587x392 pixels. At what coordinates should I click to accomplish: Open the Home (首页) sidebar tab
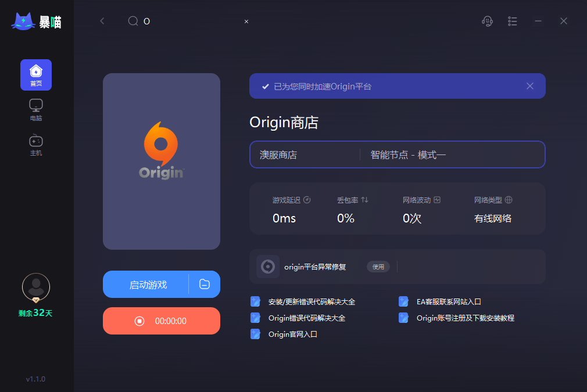click(36, 75)
